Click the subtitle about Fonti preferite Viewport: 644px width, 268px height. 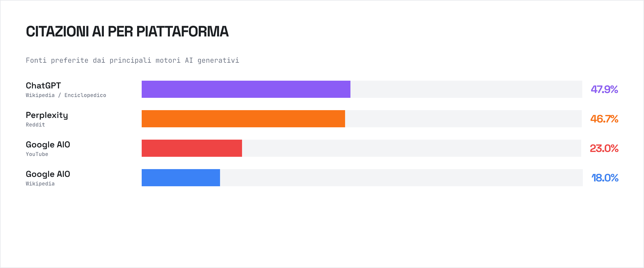click(x=132, y=60)
